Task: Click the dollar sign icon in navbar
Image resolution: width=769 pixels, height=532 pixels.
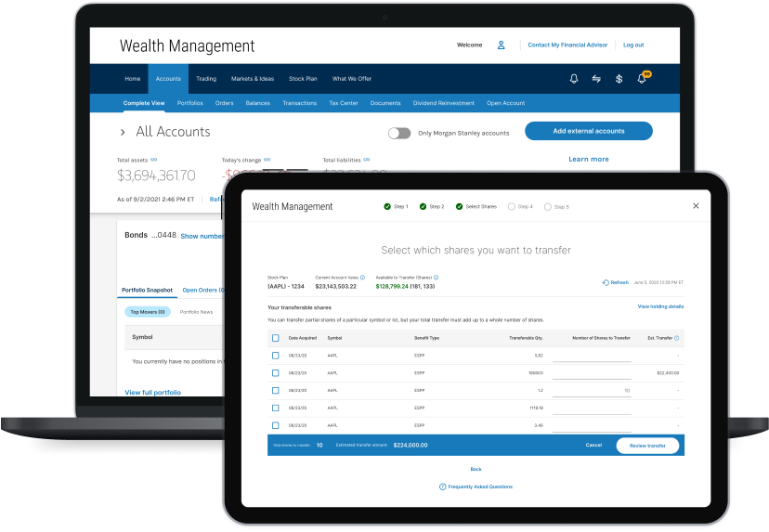Action: (619, 79)
